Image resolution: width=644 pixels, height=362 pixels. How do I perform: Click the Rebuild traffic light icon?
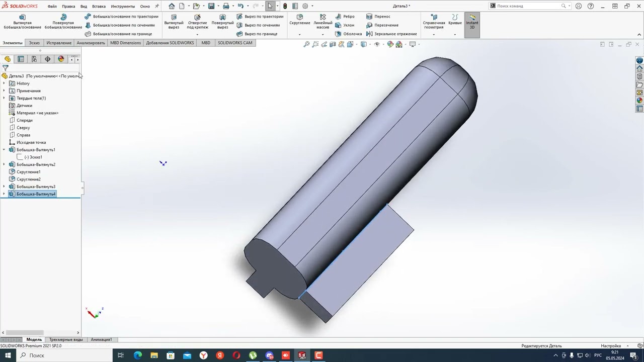285,6
